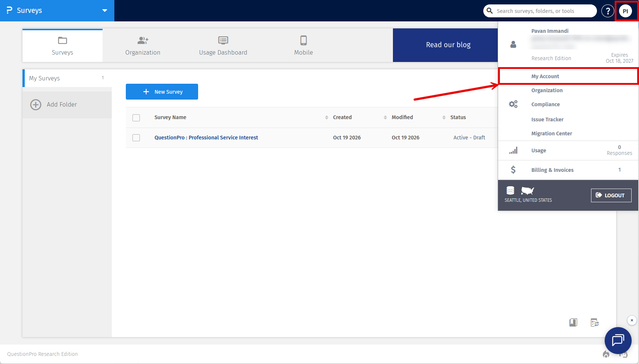Image resolution: width=639 pixels, height=364 pixels.
Task: Click Research Edition label in menu
Action: (x=551, y=58)
